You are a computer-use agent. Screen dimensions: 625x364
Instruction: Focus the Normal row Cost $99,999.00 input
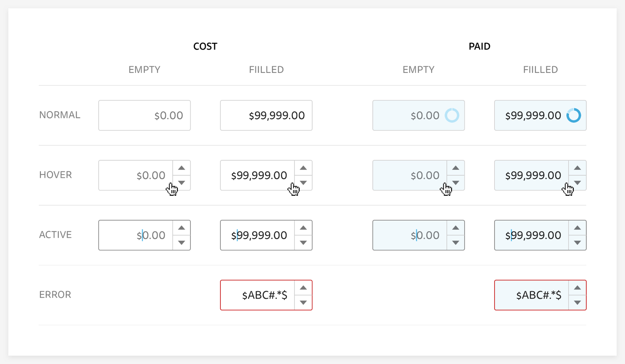(x=266, y=115)
